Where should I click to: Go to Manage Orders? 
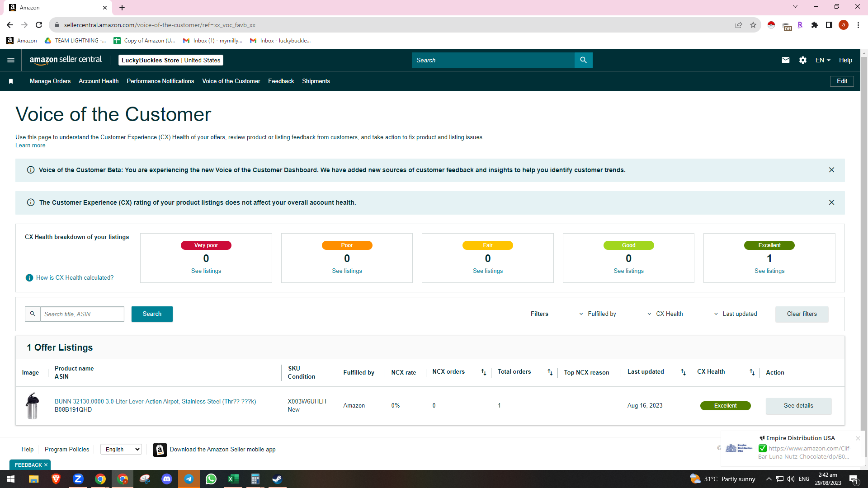pyautogui.click(x=50, y=81)
